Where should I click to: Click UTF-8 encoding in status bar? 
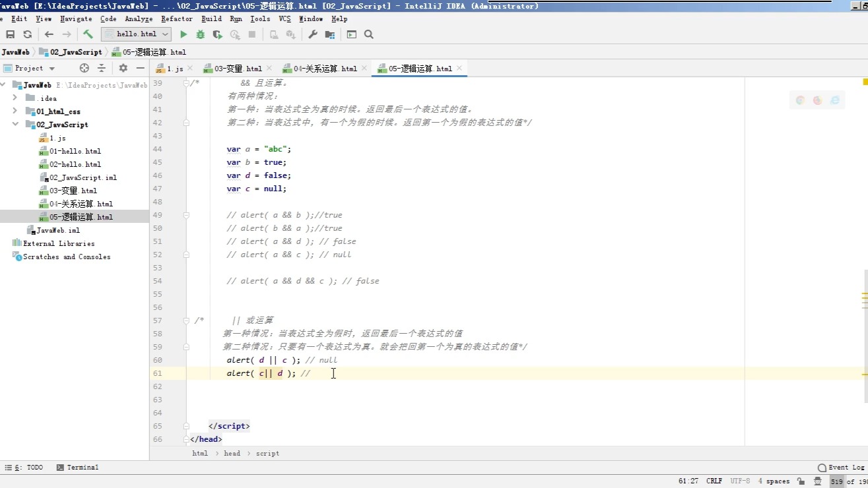tap(740, 481)
